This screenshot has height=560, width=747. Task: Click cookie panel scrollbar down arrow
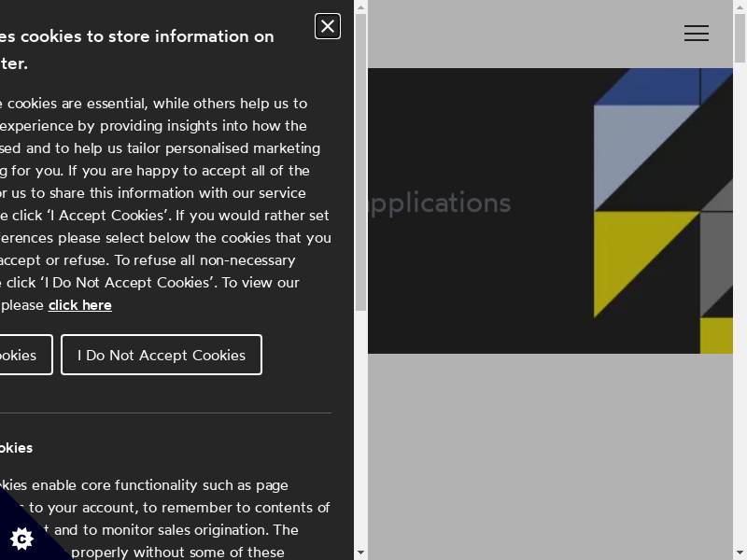tap(360, 553)
